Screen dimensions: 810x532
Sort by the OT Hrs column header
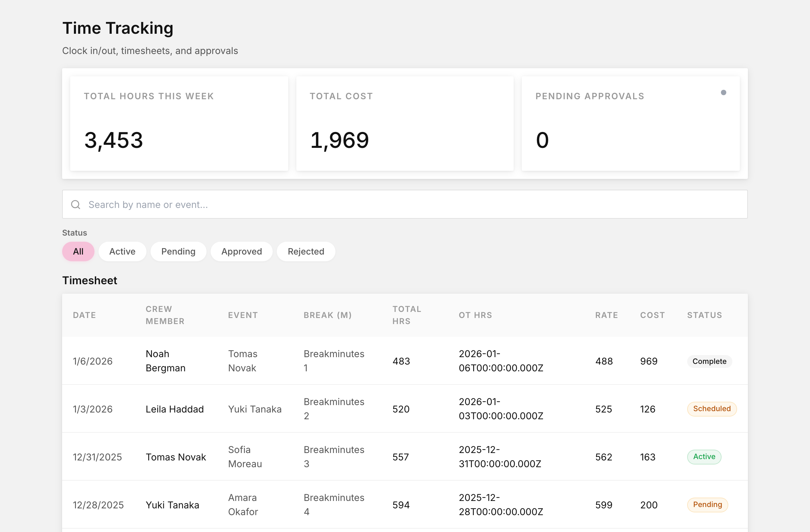pos(476,315)
